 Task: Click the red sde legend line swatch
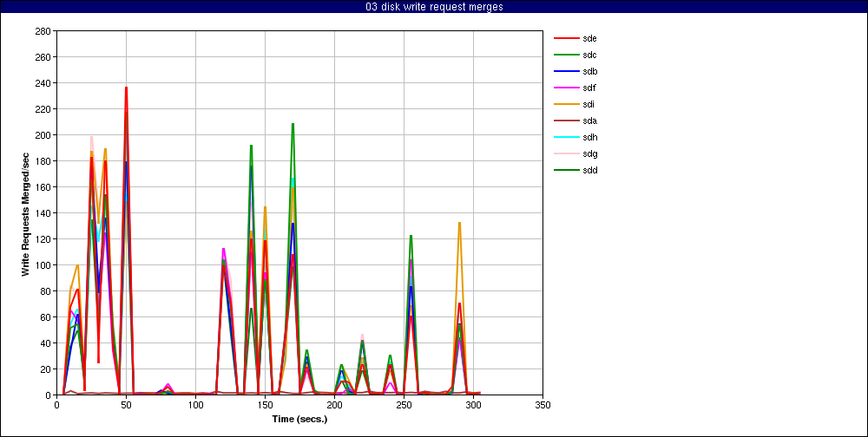tap(566, 39)
